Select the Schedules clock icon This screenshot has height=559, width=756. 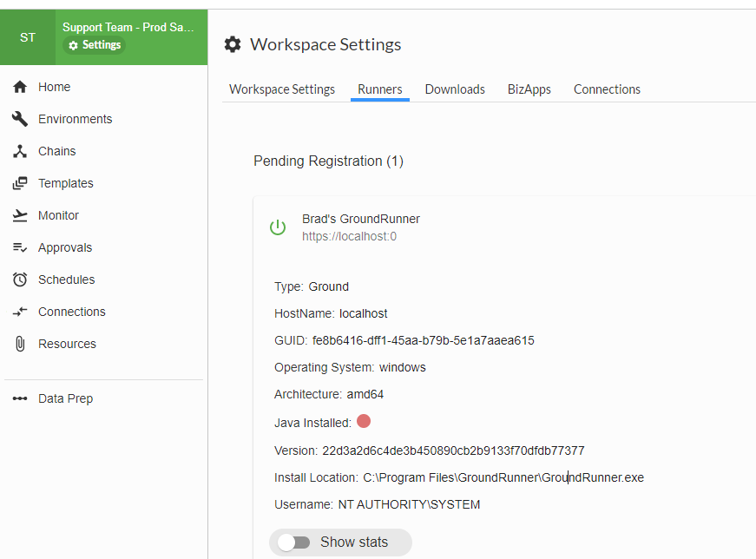tap(20, 279)
